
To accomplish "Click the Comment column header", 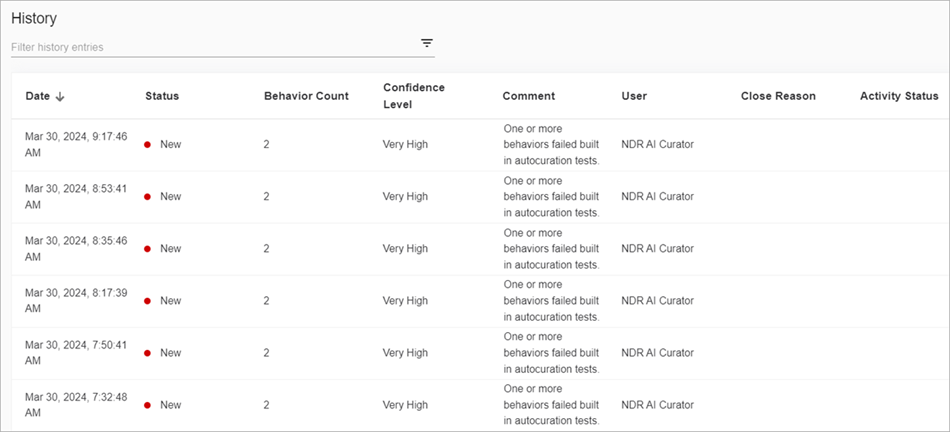I will [528, 96].
